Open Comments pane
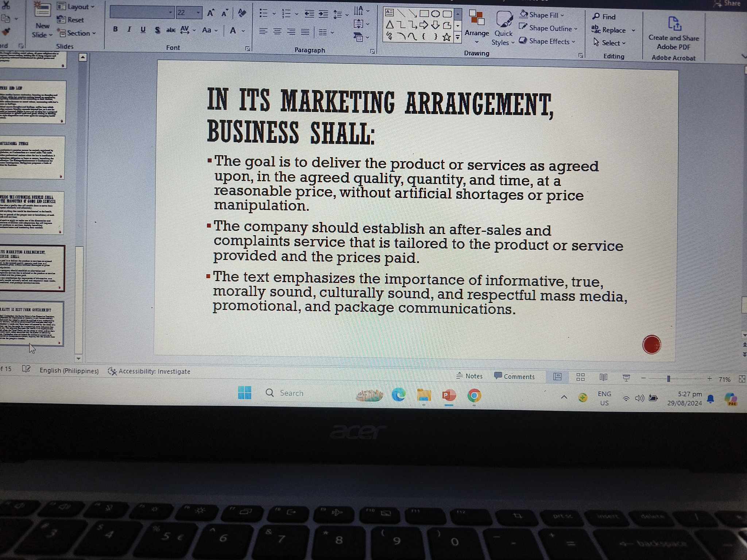Viewport: 747px width, 560px height. click(x=514, y=376)
